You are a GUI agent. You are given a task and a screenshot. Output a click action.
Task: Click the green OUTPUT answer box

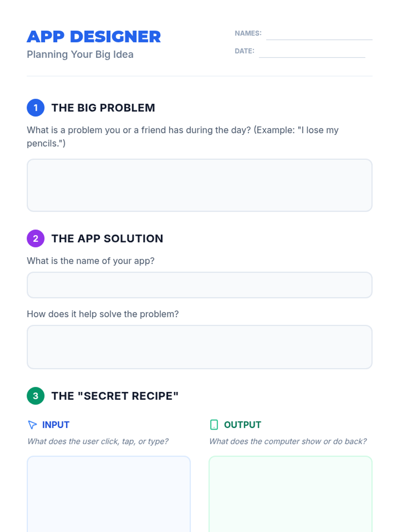[291, 494]
